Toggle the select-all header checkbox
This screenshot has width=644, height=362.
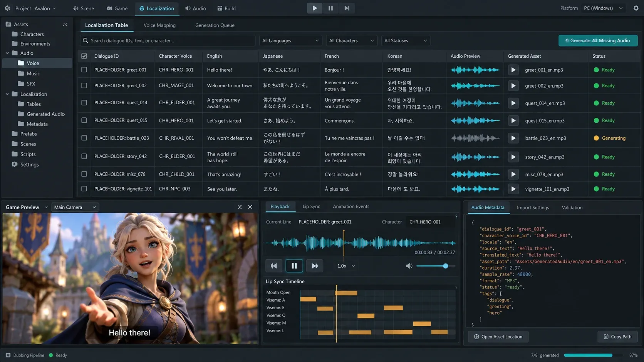84,56
